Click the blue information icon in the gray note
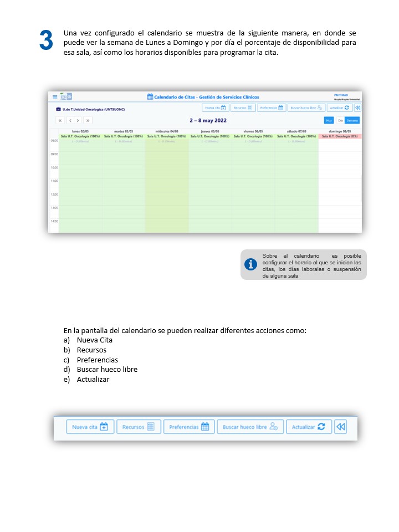The width and height of the screenshot is (399, 532). pyautogui.click(x=251, y=264)
